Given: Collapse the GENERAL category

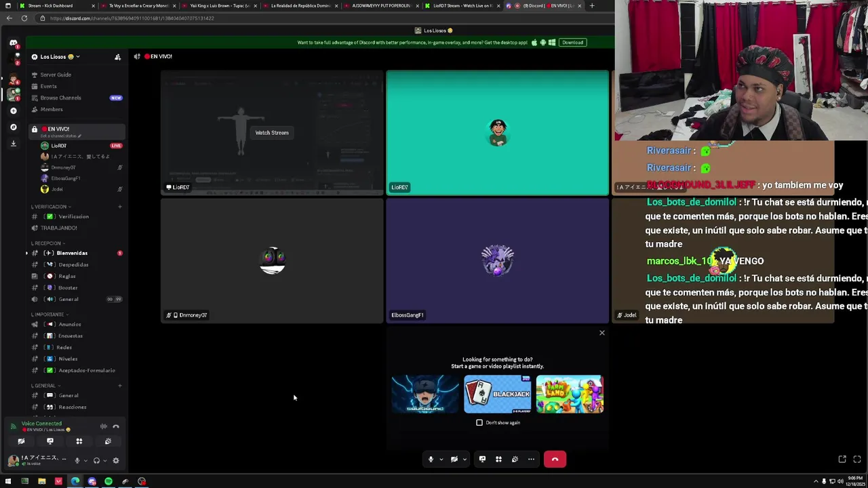Looking at the screenshot, I should click(x=45, y=386).
